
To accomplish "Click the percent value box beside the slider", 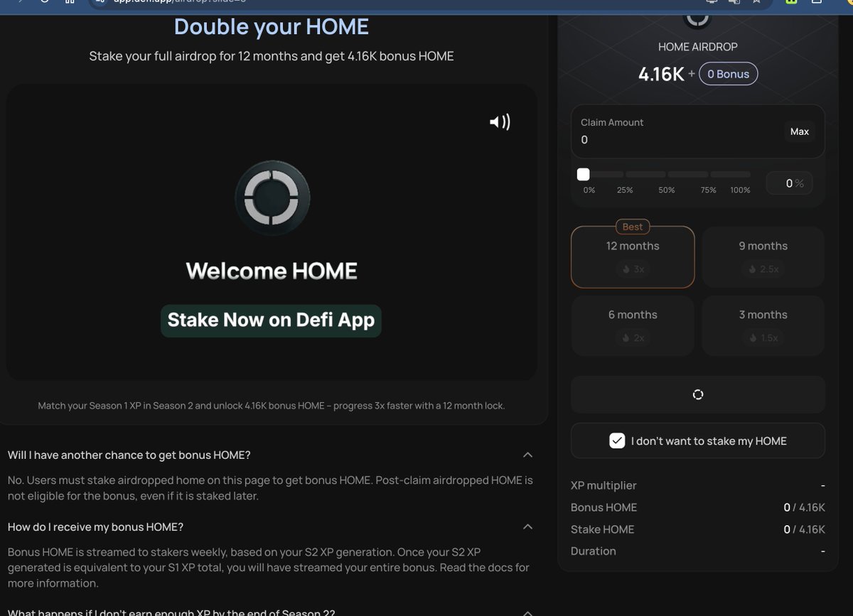I will pos(789,183).
